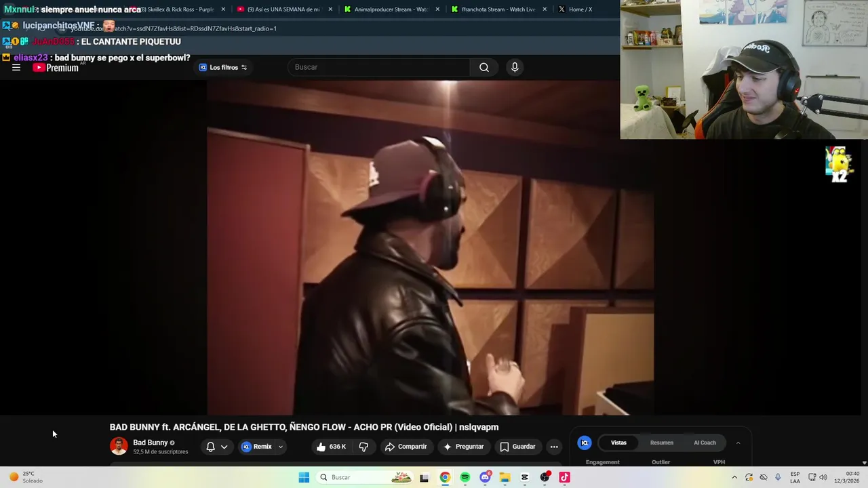Expand the notification bell dropdown chevron
868x488 pixels.
[224, 447]
